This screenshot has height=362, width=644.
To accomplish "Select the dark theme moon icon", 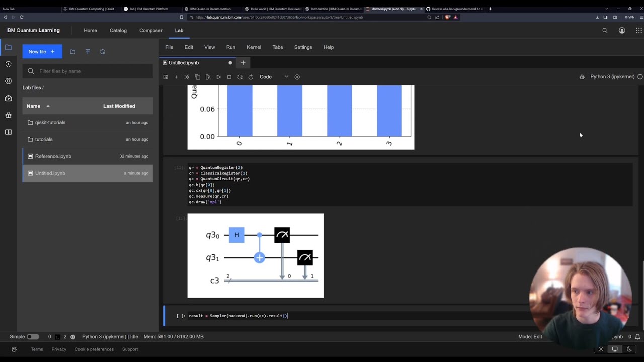I will [629, 349].
